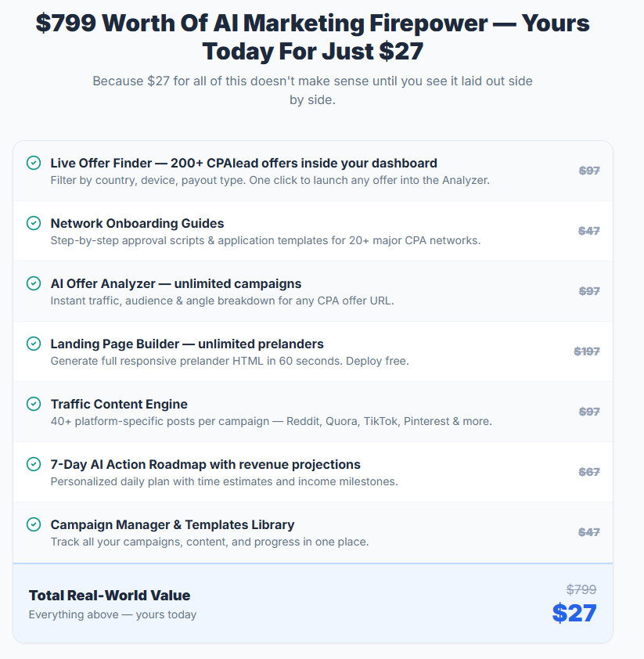Viewport: 644px width, 659px height.
Task: Click the checkmark icon for Traffic Content Engine
Action: pos(34,404)
